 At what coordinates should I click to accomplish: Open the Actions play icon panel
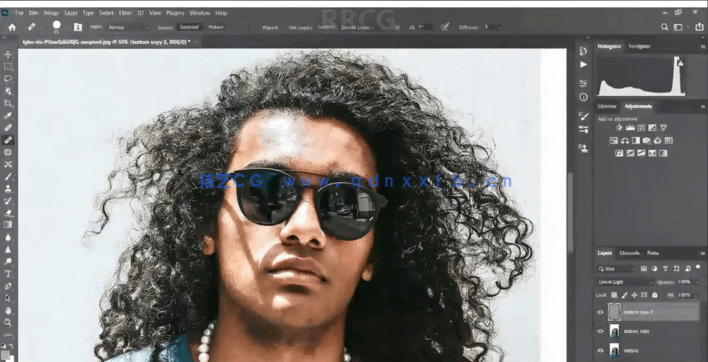tap(583, 65)
